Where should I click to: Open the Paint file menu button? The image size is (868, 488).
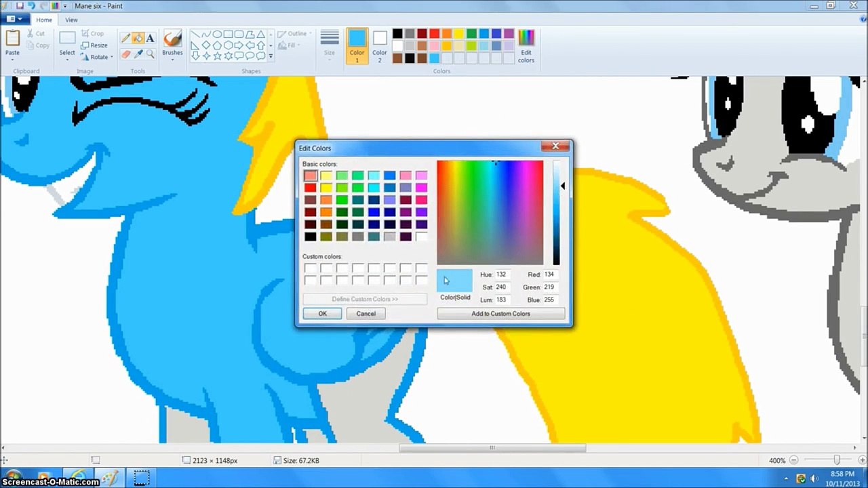(x=15, y=20)
